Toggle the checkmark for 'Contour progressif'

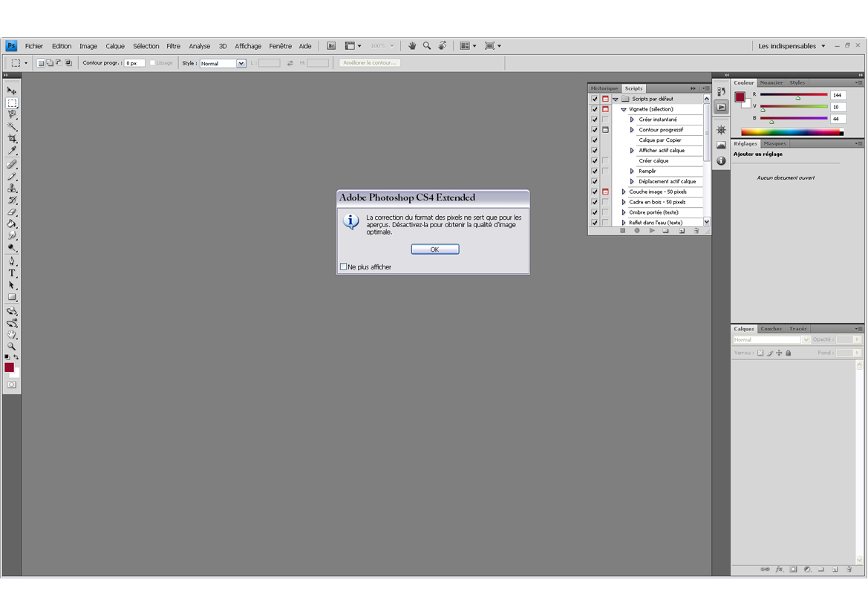[x=595, y=129]
